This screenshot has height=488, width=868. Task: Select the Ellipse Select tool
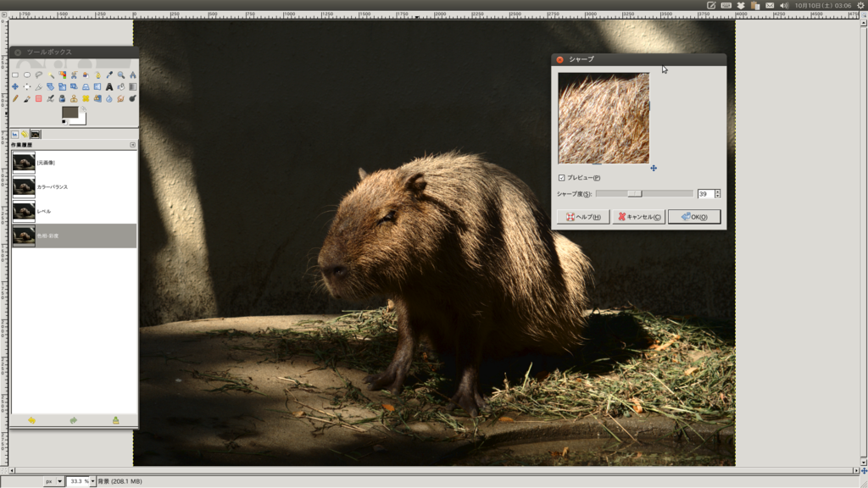point(26,75)
